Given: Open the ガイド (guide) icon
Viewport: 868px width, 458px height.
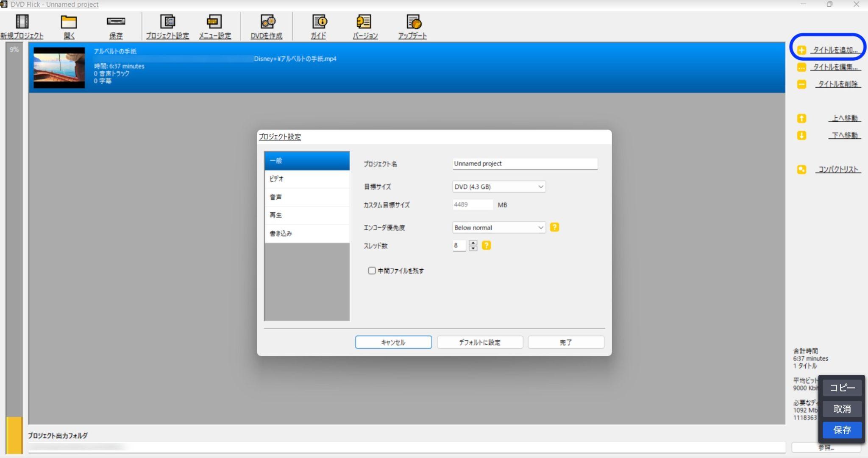Looking at the screenshot, I should click(319, 22).
